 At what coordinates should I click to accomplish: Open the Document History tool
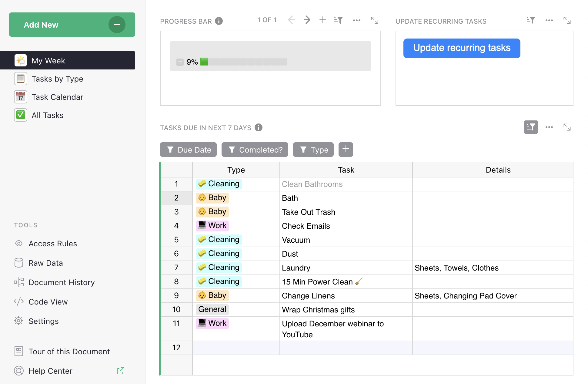[62, 282]
